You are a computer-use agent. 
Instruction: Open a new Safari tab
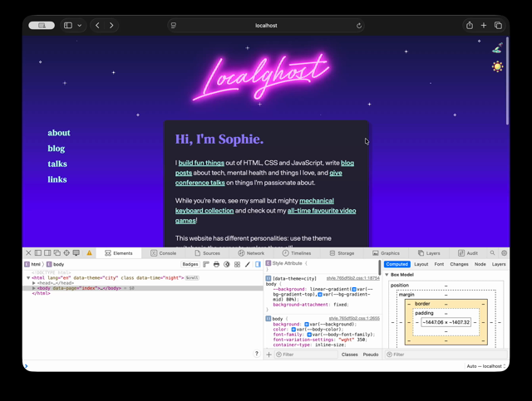[484, 26]
